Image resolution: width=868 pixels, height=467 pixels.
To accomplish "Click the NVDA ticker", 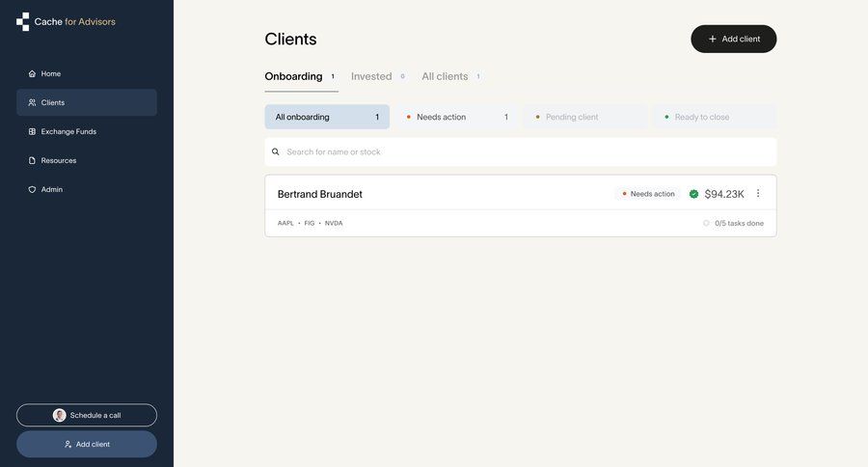I will click(334, 223).
